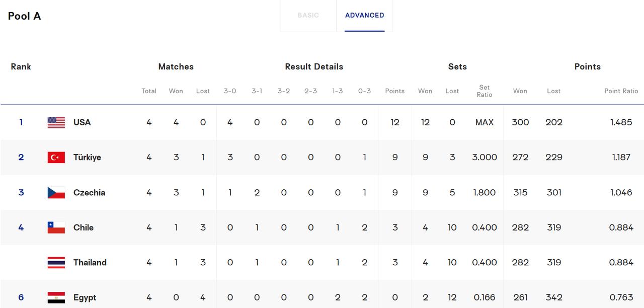Viewport: 644px width, 308px height.
Task: Switch to the BASIC tab
Action: coord(308,15)
